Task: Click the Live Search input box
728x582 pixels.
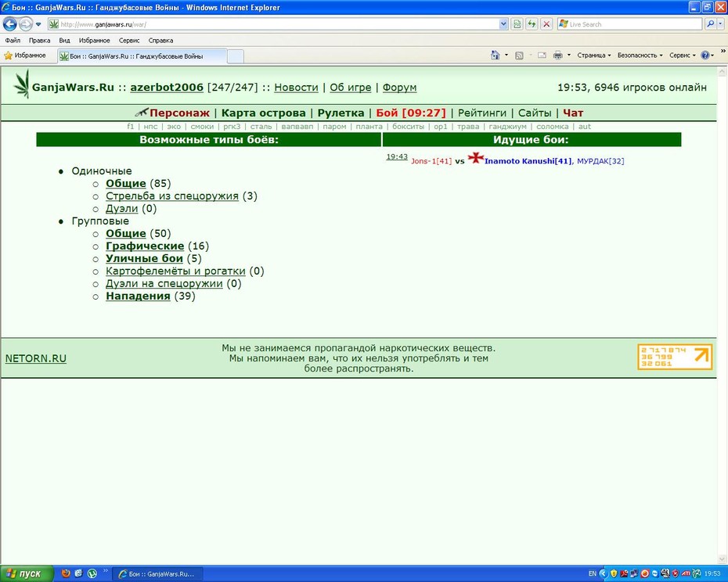Action: pyautogui.click(x=630, y=24)
